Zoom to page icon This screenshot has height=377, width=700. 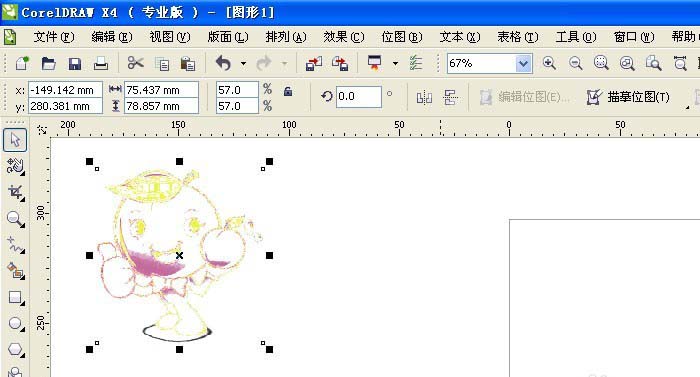pos(654,63)
